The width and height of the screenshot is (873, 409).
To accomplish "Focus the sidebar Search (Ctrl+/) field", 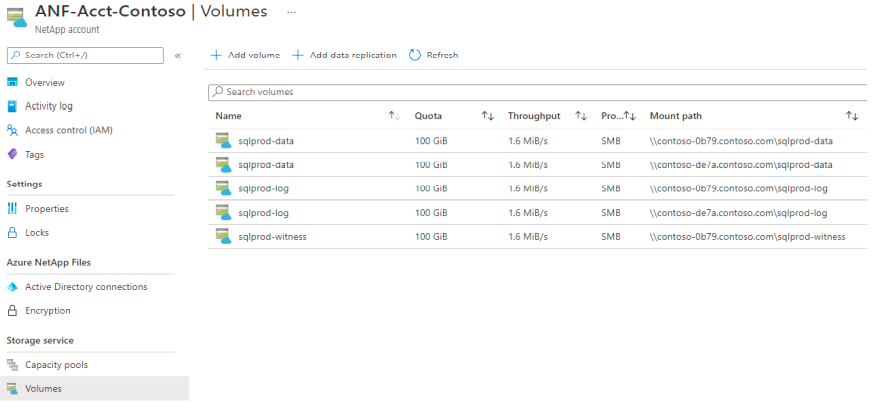I will pyautogui.click(x=85, y=56).
